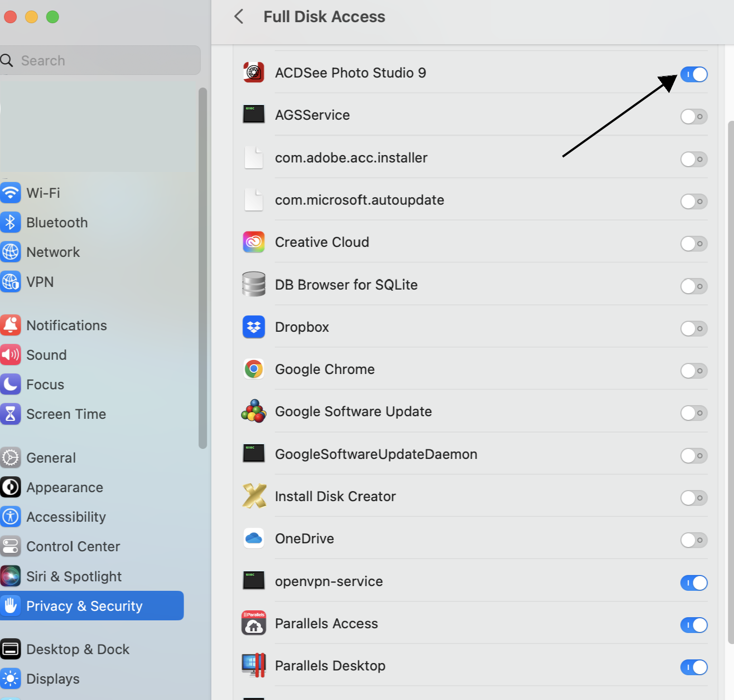Click the Parallels Access app icon
The width and height of the screenshot is (734, 700).
click(x=254, y=623)
